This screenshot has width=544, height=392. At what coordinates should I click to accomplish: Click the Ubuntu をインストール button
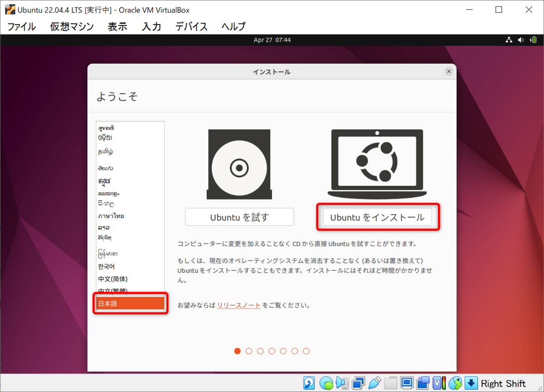click(377, 217)
